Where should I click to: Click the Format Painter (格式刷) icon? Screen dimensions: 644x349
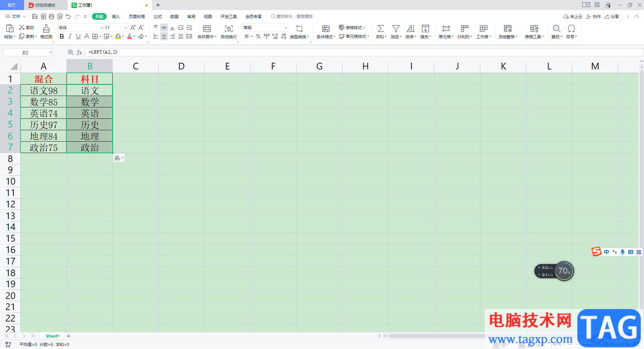tap(46, 29)
